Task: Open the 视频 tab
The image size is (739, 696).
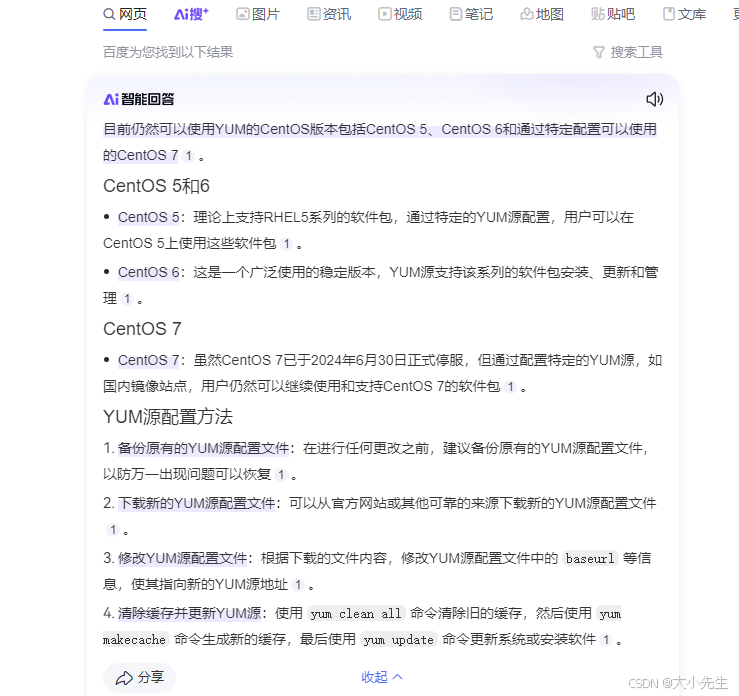Action: (x=400, y=15)
